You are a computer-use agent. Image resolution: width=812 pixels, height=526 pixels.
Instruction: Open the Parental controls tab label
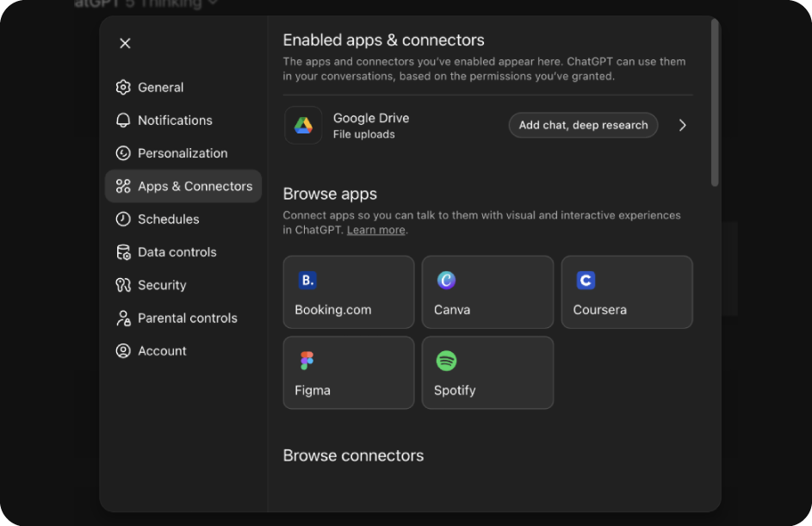coord(188,318)
